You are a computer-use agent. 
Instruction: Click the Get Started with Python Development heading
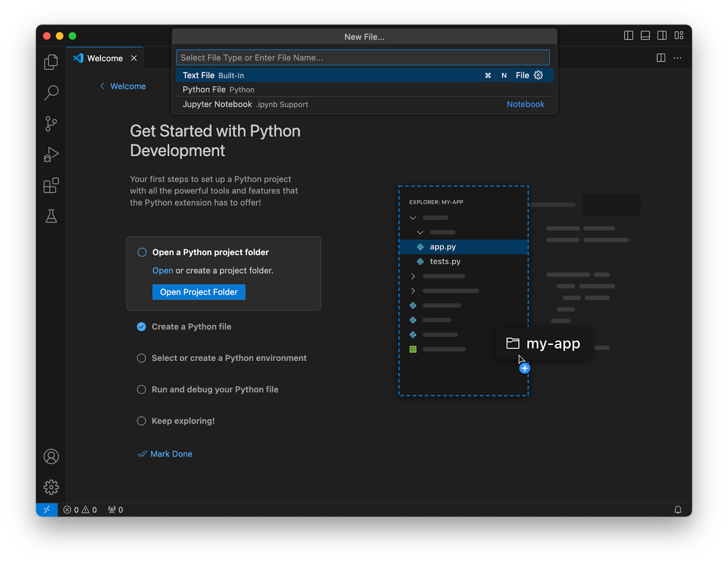(x=215, y=141)
